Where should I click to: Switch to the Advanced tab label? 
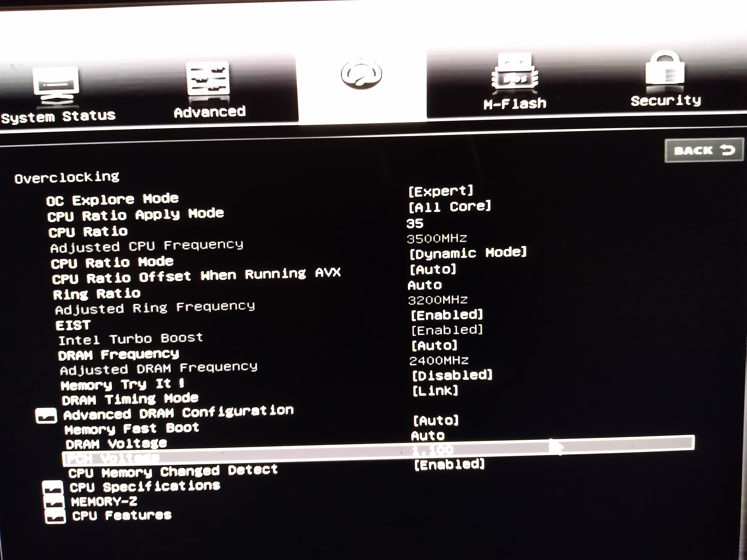pos(210,112)
